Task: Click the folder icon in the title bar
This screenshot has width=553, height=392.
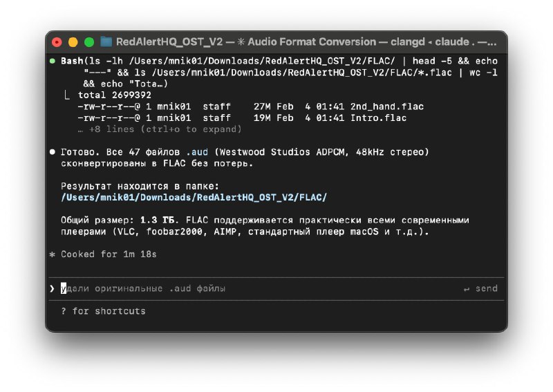Action: pos(106,41)
